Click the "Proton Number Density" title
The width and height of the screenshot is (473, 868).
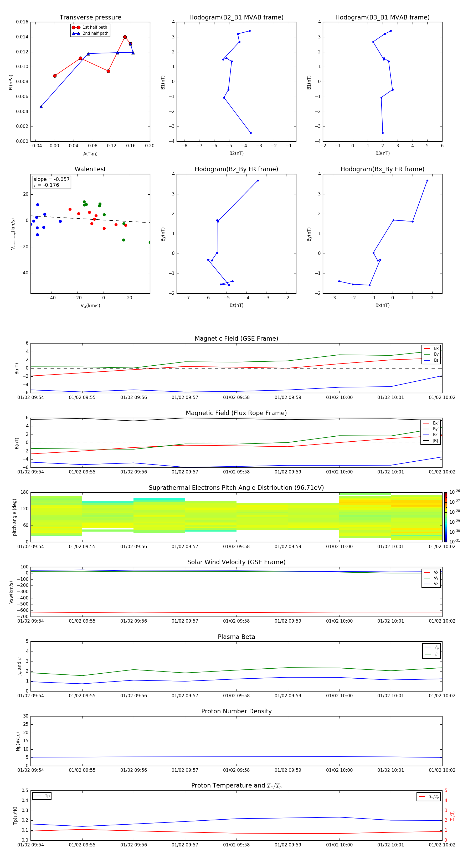coord(236,711)
